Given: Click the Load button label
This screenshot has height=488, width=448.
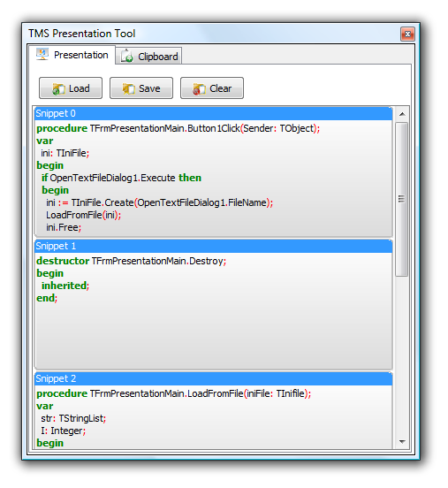Looking at the screenshot, I should (x=79, y=88).
